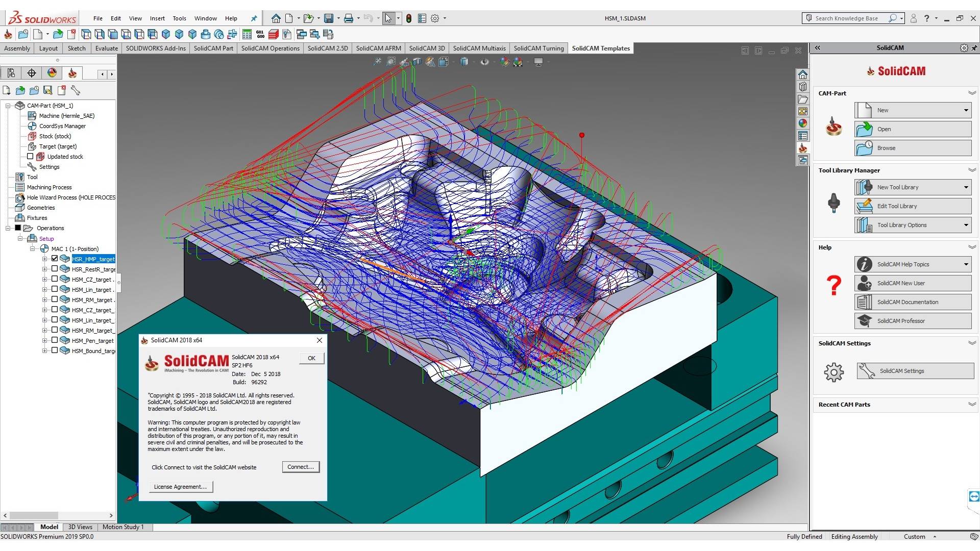Image resolution: width=980 pixels, height=551 pixels.
Task: Switch to the SolidCAM Multiaxis tab
Action: click(479, 48)
